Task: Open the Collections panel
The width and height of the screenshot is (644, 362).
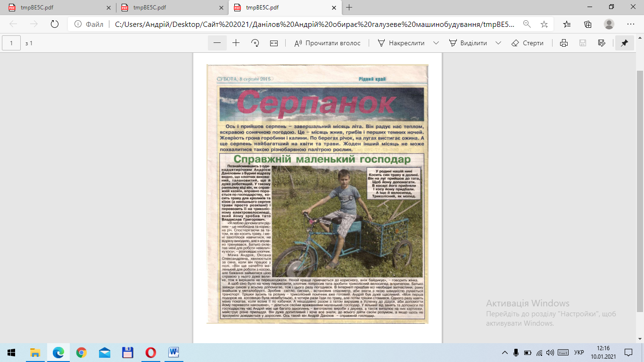Action: (x=587, y=24)
